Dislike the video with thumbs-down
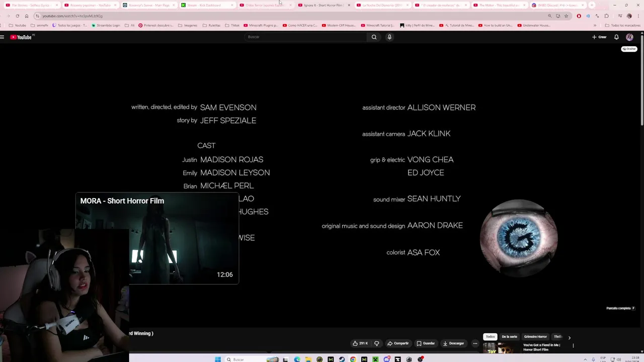This screenshot has height=362, width=644. (x=376, y=343)
